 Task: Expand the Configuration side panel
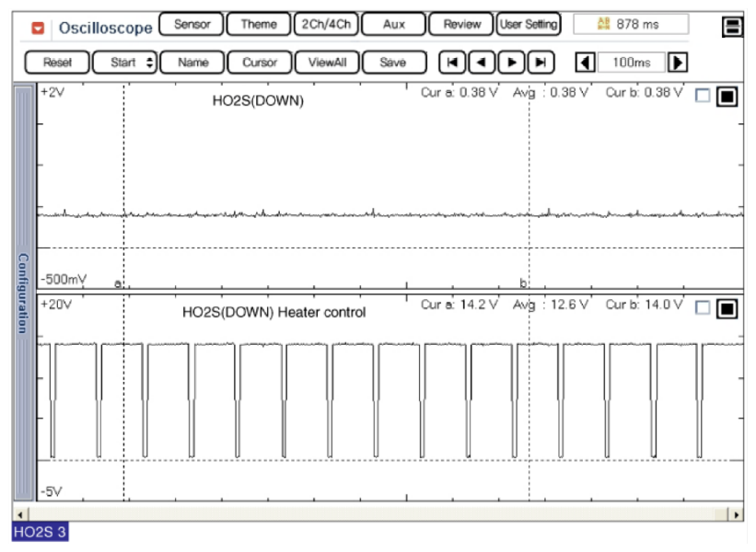(23, 294)
